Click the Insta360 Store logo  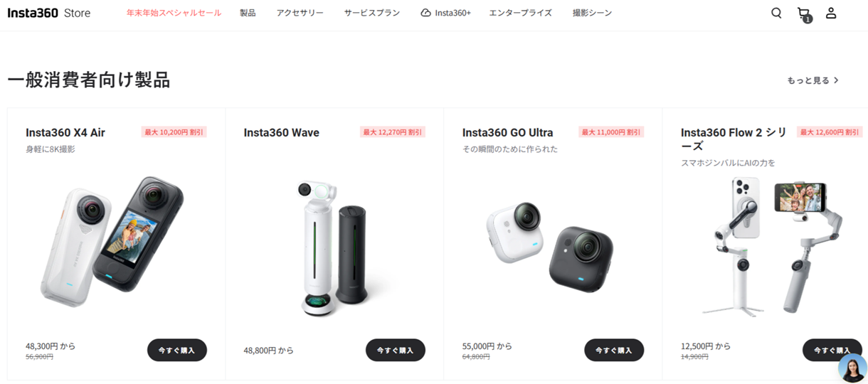pyautogui.click(x=49, y=13)
